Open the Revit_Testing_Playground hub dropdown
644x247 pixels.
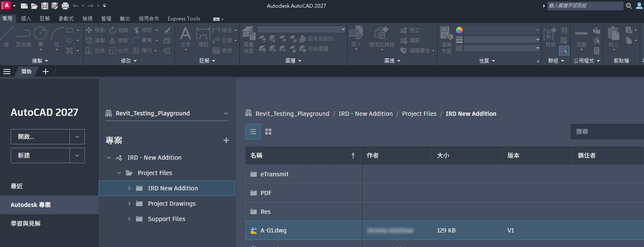pos(167,113)
